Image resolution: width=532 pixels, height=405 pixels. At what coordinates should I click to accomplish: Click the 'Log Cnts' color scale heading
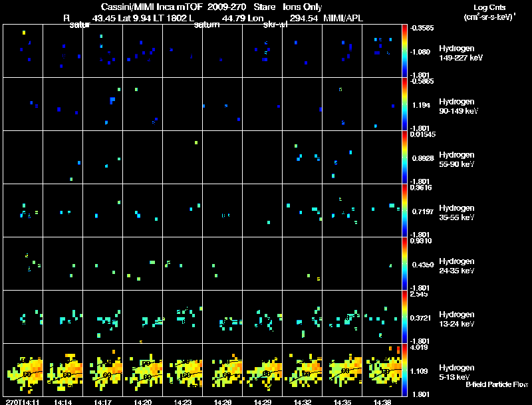click(489, 7)
